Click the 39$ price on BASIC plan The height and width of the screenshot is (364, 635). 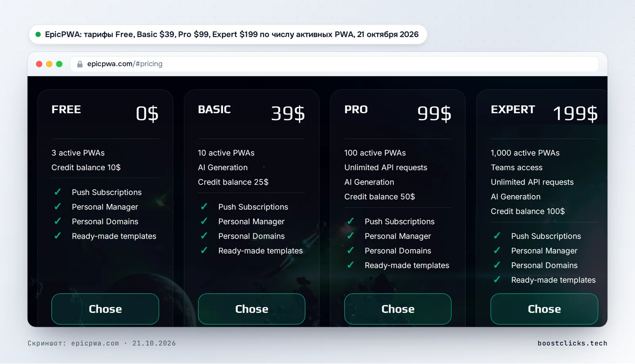pos(288,114)
